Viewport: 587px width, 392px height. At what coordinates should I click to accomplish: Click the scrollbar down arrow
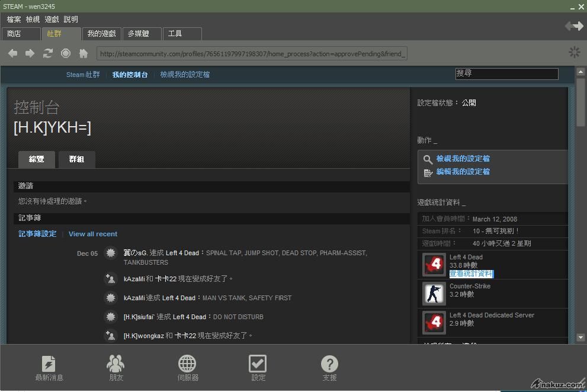(580, 338)
